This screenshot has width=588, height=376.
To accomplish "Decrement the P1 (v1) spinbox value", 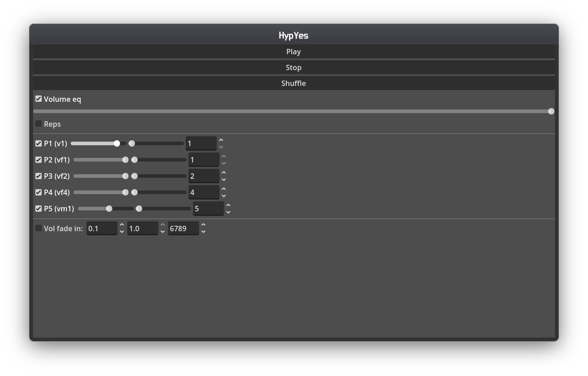I will [221, 147].
